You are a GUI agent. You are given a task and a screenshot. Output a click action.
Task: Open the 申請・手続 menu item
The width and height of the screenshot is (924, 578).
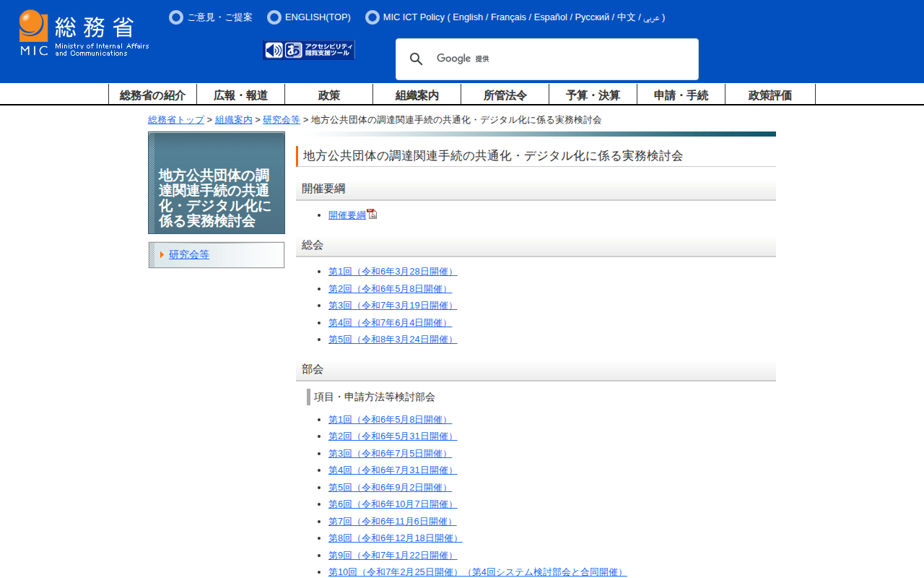681,95
